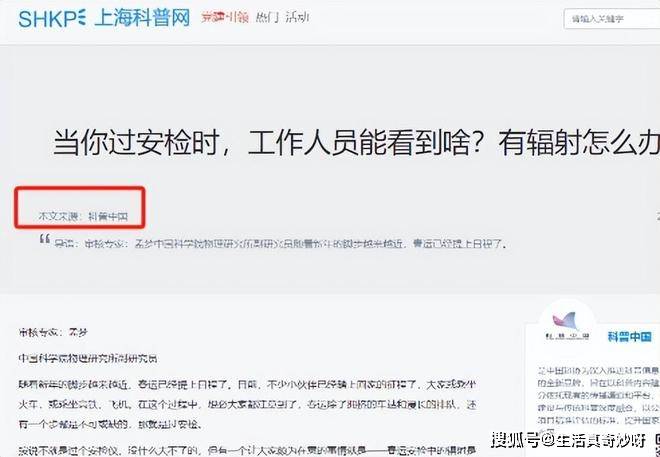Click the line ending 那就是过安检
The height and width of the screenshot is (457, 660).
110,425
